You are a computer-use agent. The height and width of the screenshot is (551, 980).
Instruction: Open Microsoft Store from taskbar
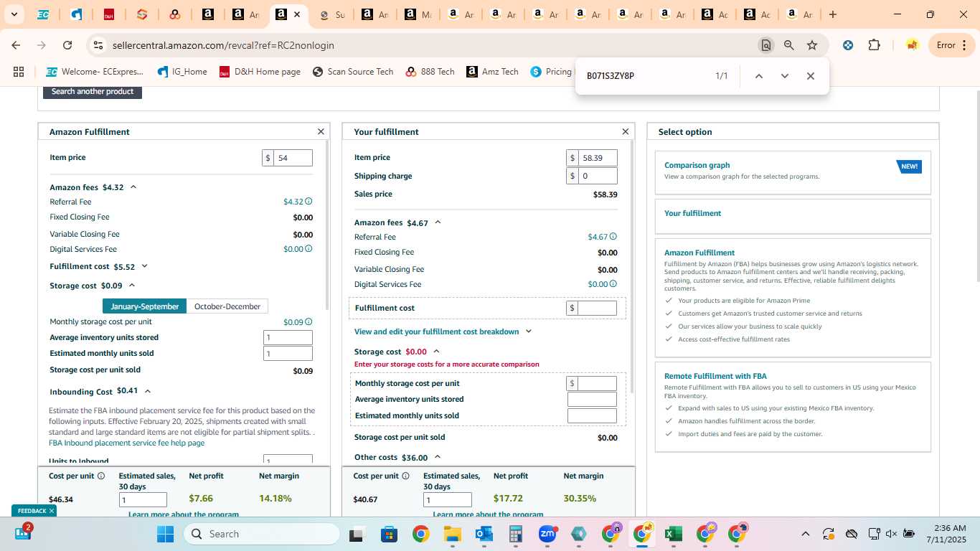(x=389, y=534)
